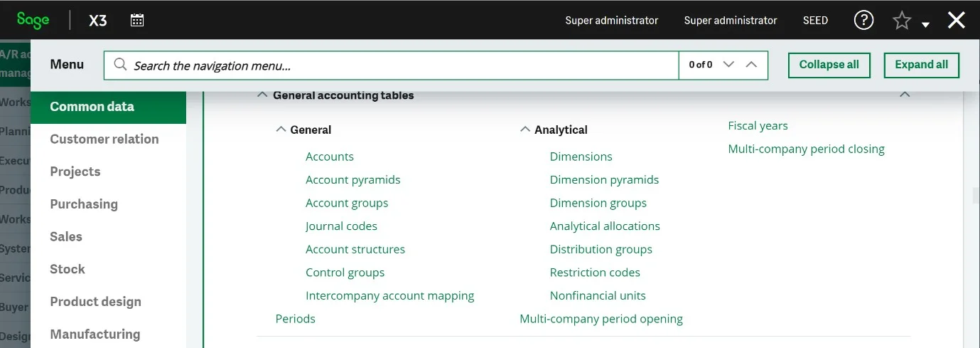Open the help question mark icon
The image size is (980, 348).
863,21
